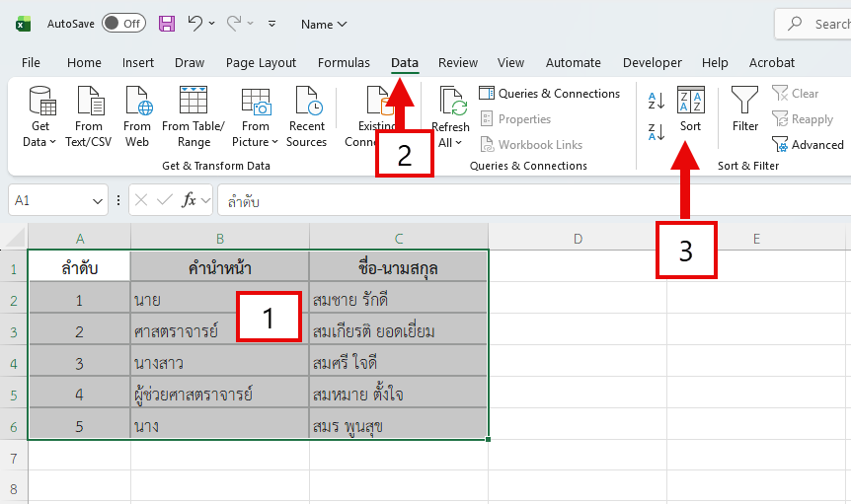Open Queries & Connections pane

coord(549,94)
